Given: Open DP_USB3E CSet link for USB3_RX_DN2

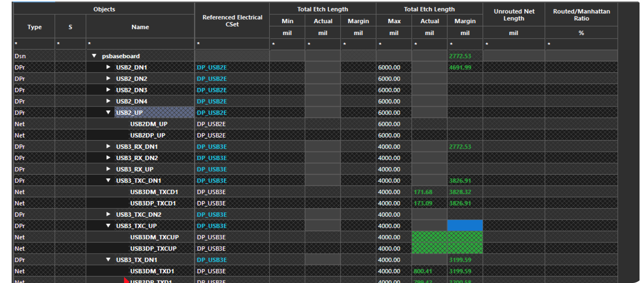Looking at the screenshot, I should pyautogui.click(x=212, y=158).
